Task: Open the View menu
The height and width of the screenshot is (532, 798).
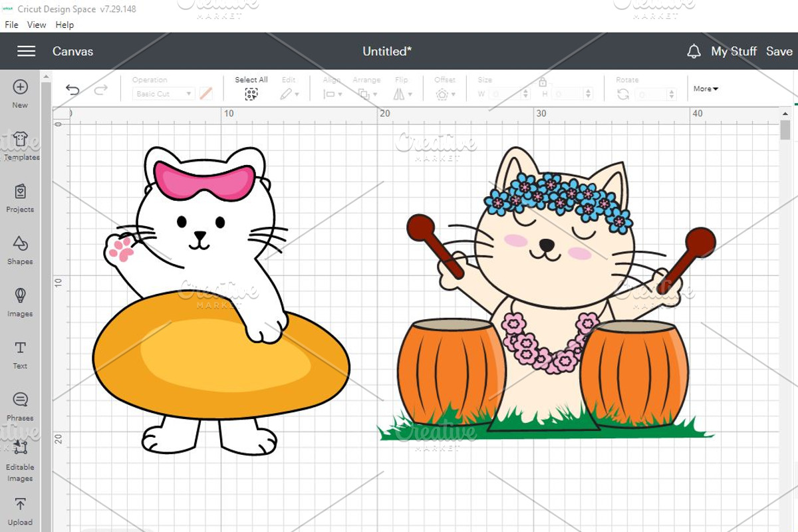Action: 37,25
